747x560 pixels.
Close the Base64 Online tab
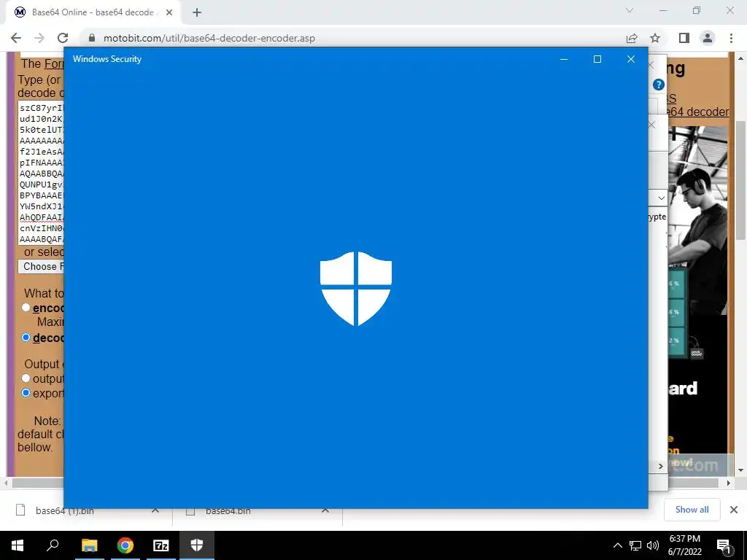point(169,12)
